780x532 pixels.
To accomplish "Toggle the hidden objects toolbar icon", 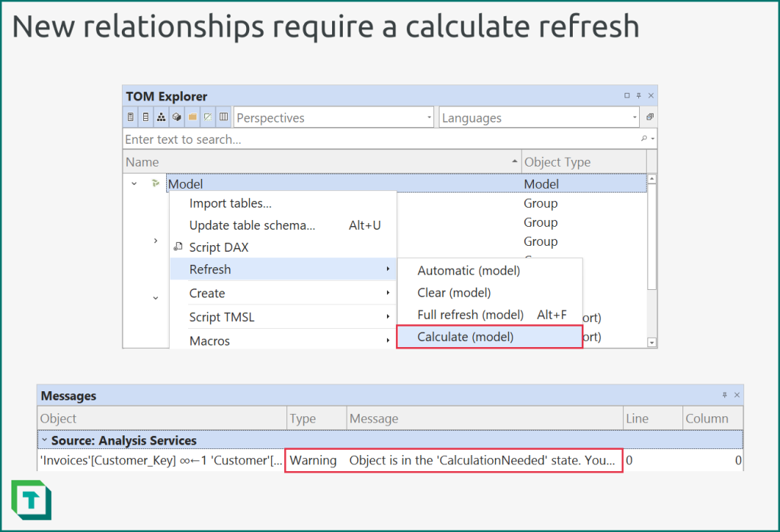I will coord(207,118).
